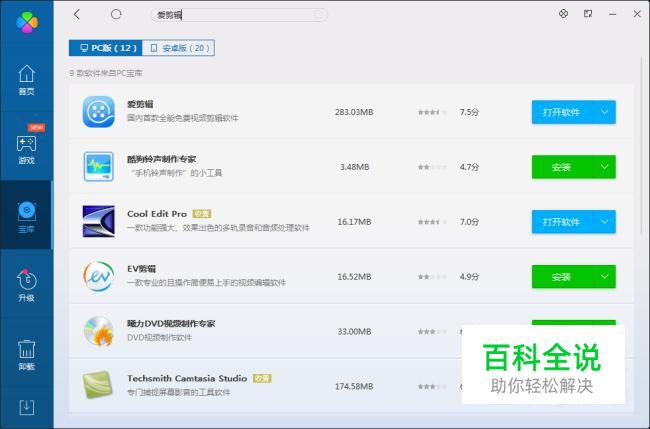Click the 283.03MB size text
This screenshot has width=650, height=429.
pyautogui.click(x=354, y=112)
